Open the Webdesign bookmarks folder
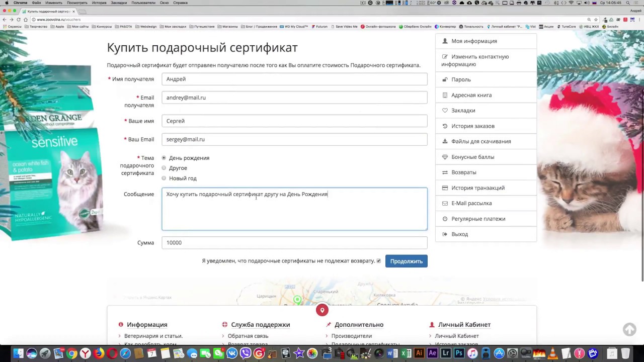This screenshot has height=362, width=644. click(x=146, y=27)
